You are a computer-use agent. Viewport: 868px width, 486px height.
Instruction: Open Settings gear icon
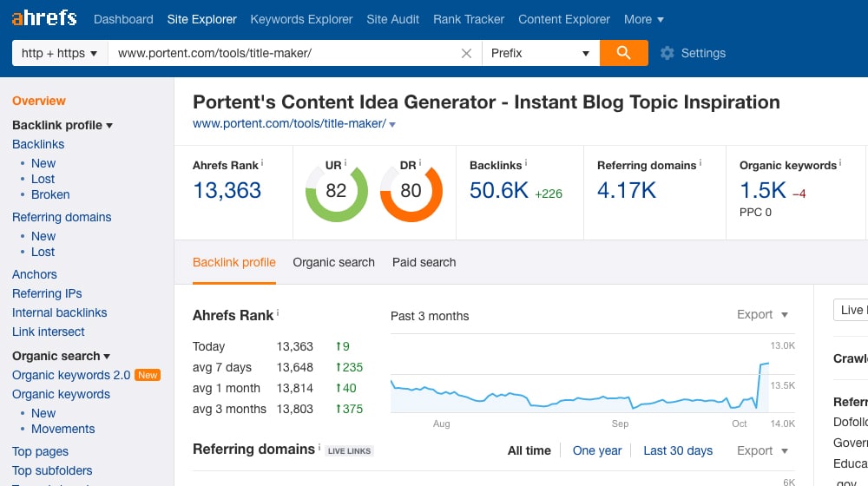coord(667,53)
